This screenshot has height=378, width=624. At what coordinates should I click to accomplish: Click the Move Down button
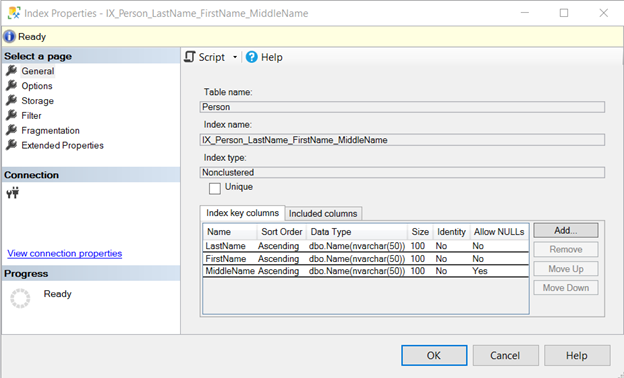click(x=566, y=288)
